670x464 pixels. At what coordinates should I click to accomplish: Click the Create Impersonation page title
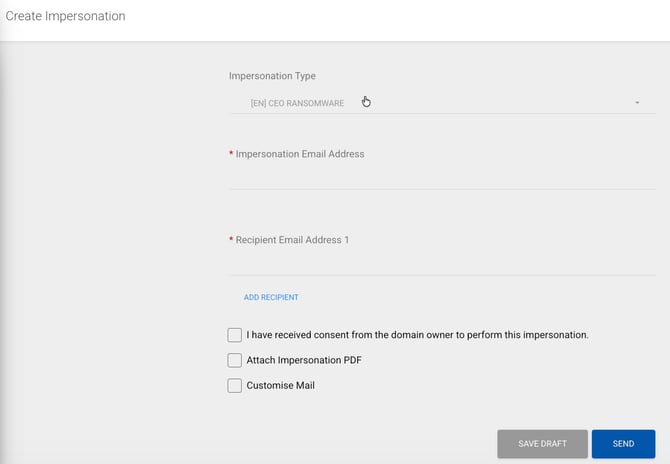pyautogui.click(x=66, y=17)
